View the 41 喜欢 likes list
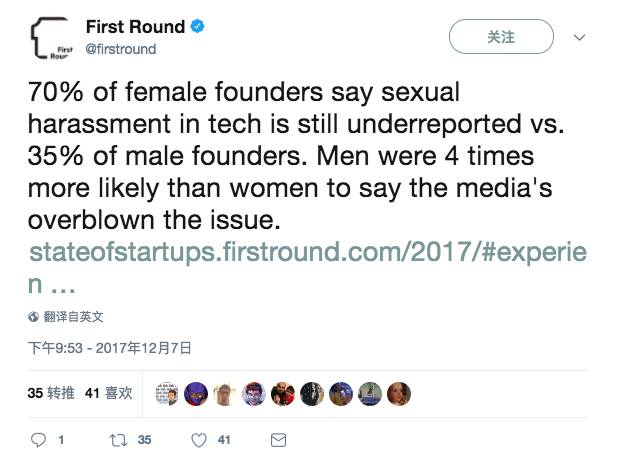Screen dimensions: 617x457 tap(108, 393)
